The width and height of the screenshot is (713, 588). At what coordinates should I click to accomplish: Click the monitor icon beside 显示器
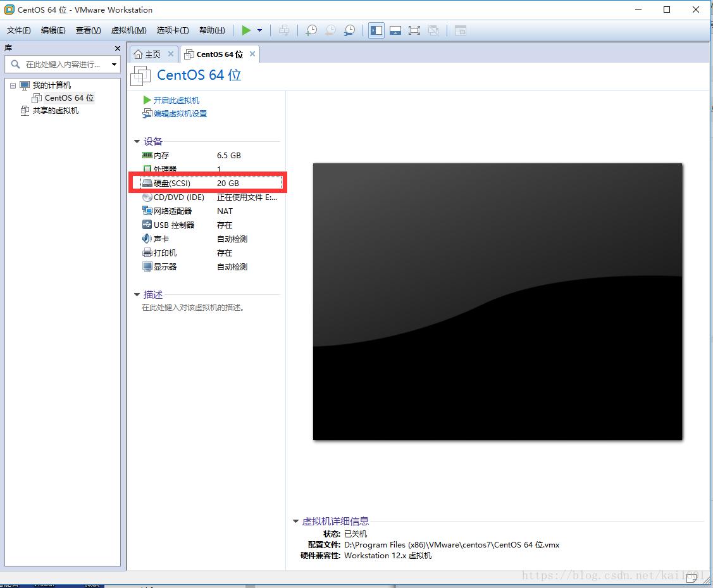click(147, 266)
